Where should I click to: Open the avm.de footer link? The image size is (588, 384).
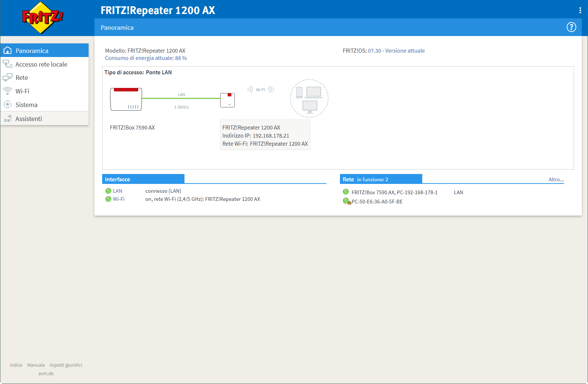point(46,373)
